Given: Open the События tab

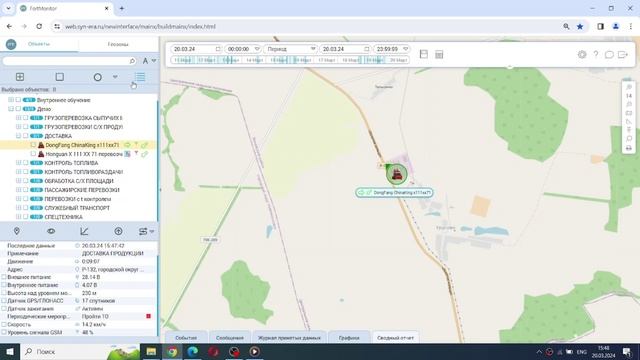Looking at the screenshot, I should (x=186, y=338).
